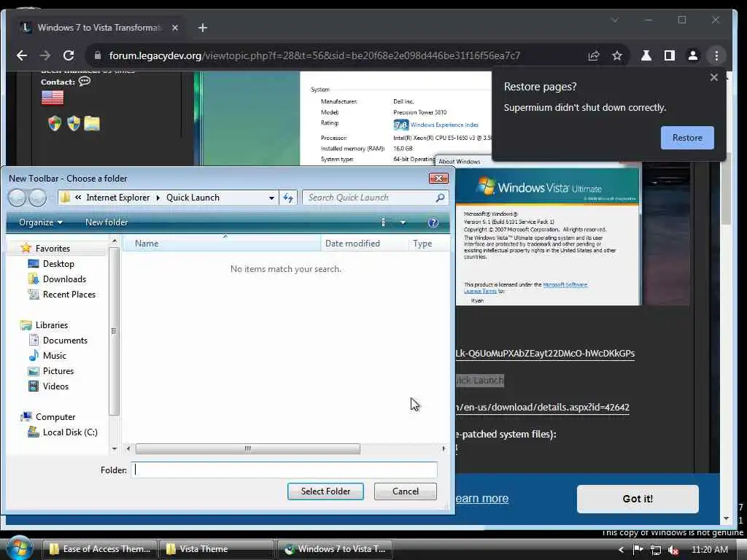The height and width of the screenshot is (560, 747).
Task: Refresh the Quick Launch folder view
Action: click(x=288, y=198)
